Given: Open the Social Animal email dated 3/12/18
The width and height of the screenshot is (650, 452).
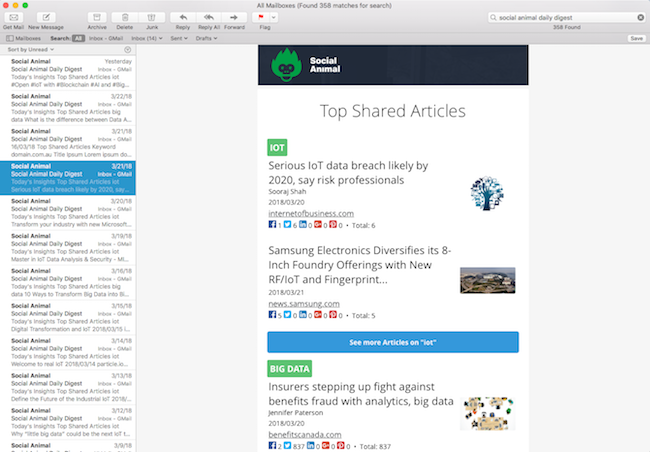Looking at the screenshot, I should [x=68, y=422].
